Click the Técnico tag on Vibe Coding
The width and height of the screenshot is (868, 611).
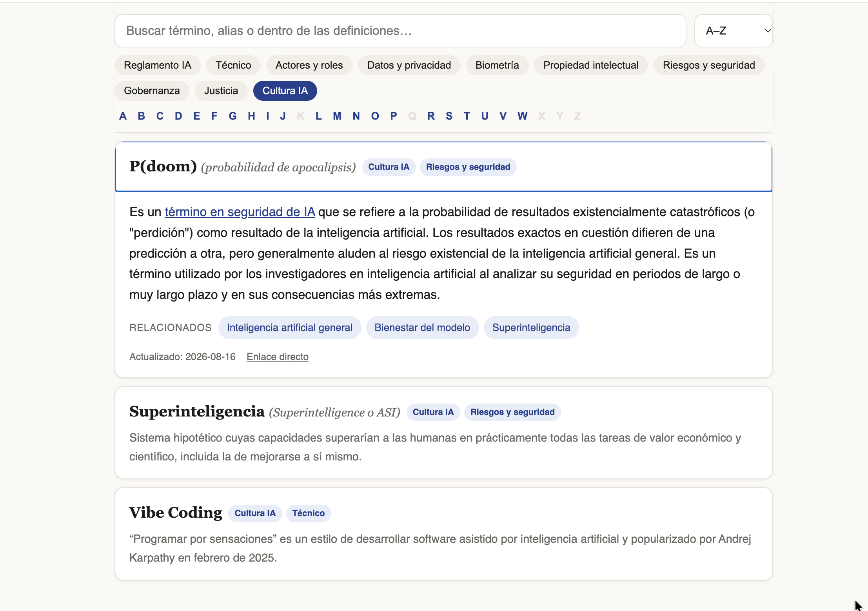309,513
